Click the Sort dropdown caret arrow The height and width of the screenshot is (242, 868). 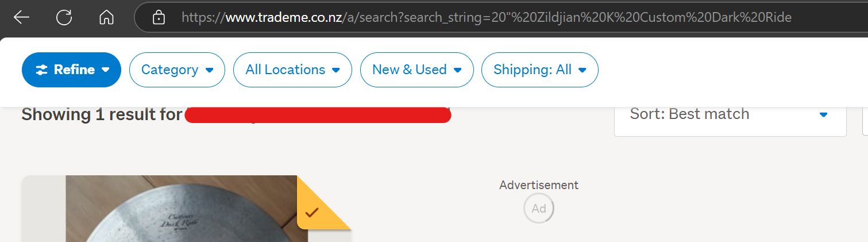tap(823, 114)
